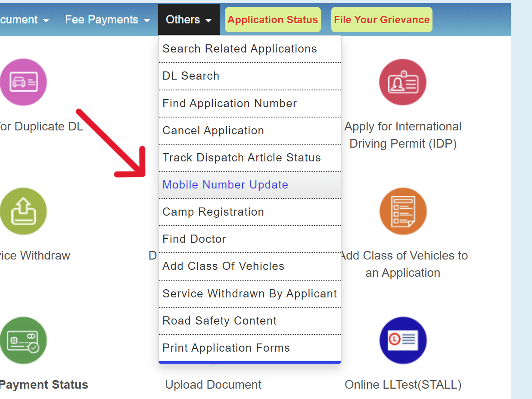The height and width of the screenshot is (399, 532).
Task: Open File Your Grievance
Action: click(x=381, y=19)
